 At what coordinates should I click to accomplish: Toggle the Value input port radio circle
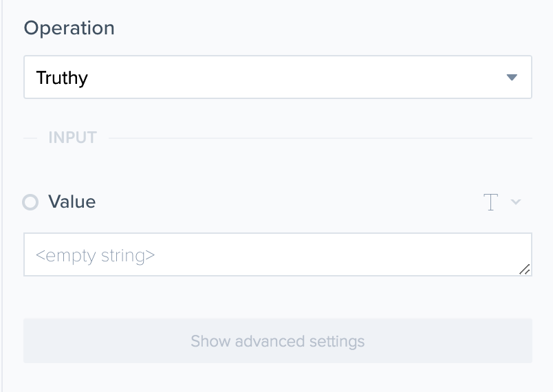pos(30,202)
